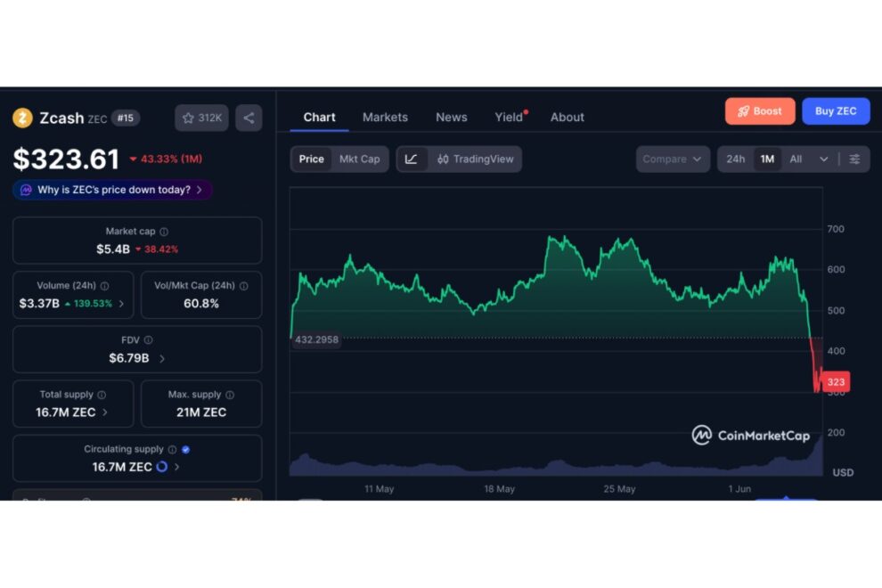Open the Compare dropdown

672,159
